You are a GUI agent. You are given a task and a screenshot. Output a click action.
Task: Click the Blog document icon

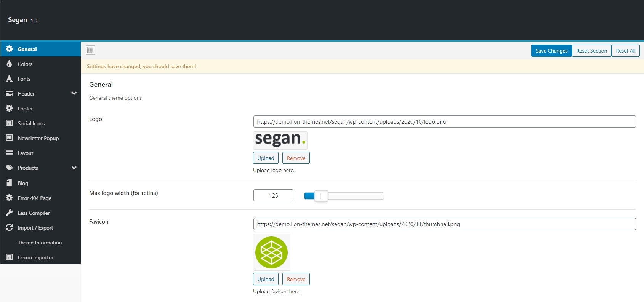point(9,183)
